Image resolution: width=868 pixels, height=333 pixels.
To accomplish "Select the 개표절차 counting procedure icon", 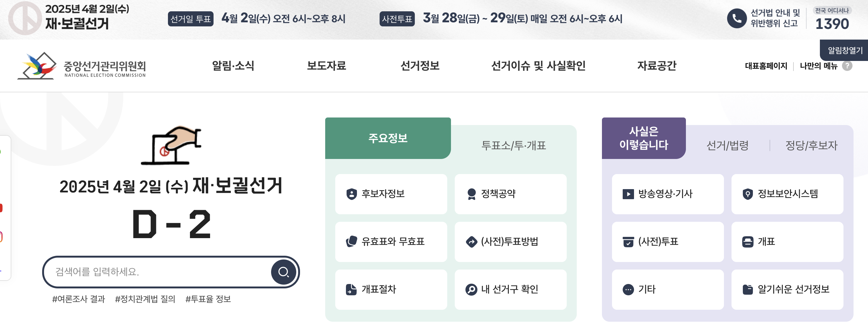I will pyautogui.click(x=352, y=289).
